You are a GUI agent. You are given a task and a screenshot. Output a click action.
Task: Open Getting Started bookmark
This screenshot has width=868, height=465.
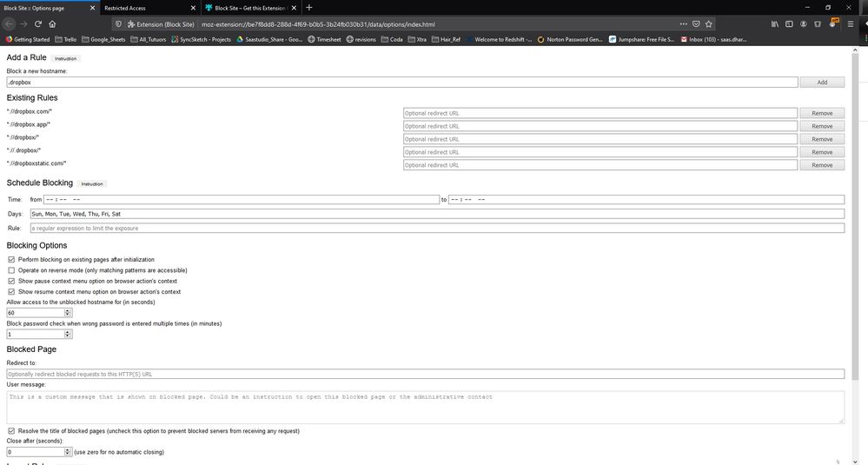[x=28, y=39]
